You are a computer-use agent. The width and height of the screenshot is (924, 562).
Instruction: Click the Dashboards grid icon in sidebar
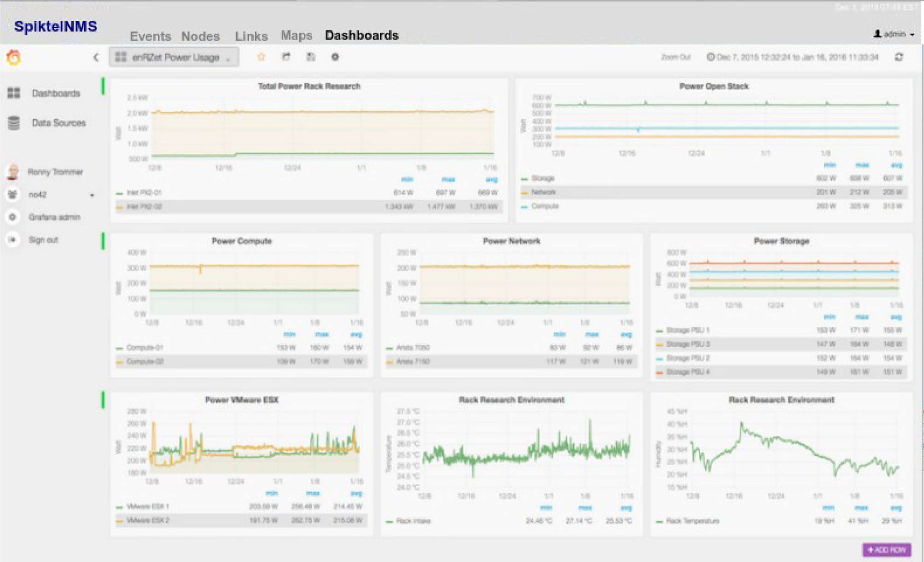click(14, 93)
